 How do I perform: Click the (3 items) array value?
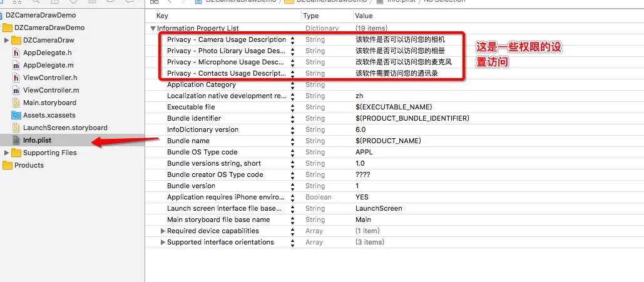coord(370,242)
